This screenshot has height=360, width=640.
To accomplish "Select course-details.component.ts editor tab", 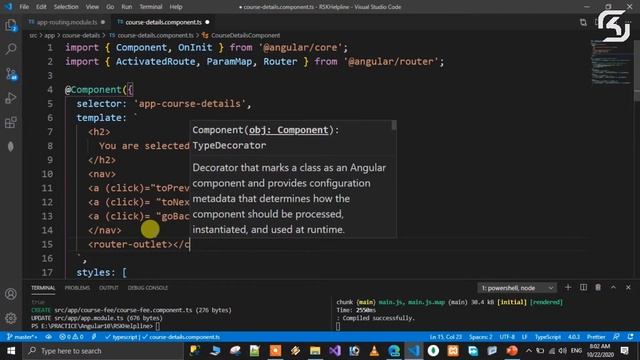I will [163, 22].
